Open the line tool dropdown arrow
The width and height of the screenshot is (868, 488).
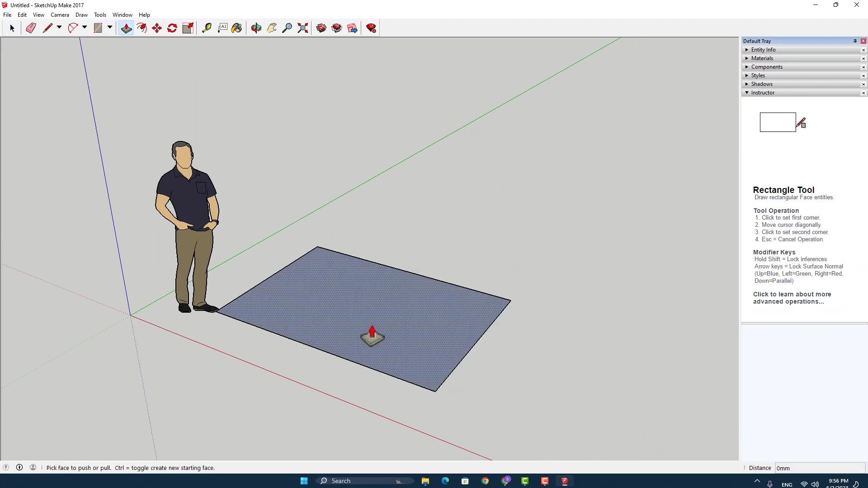point(59,28)
